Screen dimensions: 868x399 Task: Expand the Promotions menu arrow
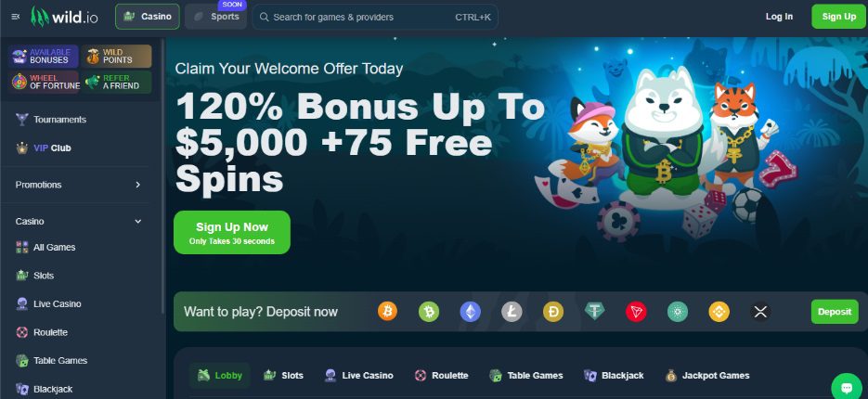pyautogui.click(x=137, y=185)
